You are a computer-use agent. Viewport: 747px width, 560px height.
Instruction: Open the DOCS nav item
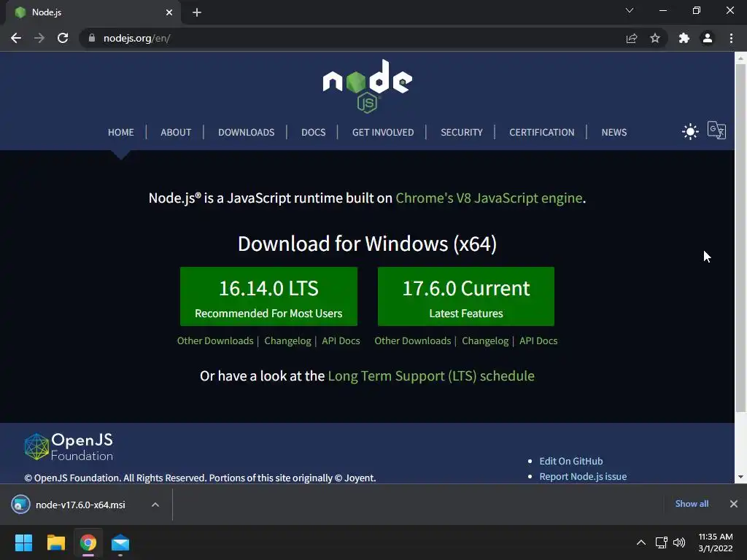coord(314,133)
